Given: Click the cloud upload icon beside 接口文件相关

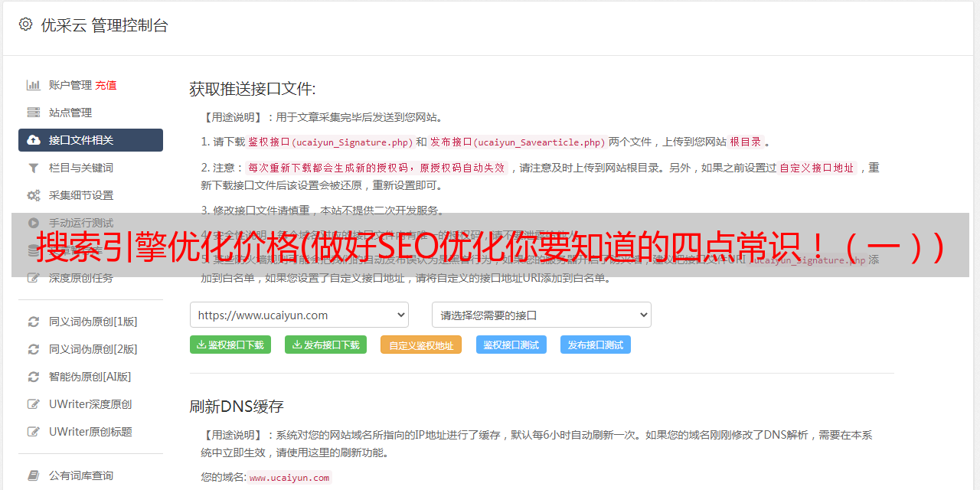Looking at the screenshot, I should [x=34, y=140].
